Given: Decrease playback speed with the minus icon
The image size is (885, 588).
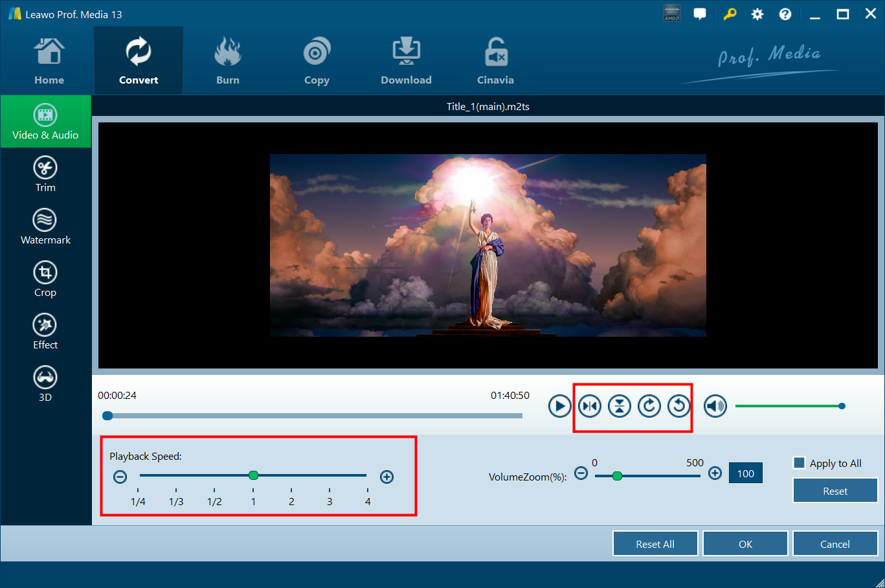Looking at the screenshot, I should point(120,477).
